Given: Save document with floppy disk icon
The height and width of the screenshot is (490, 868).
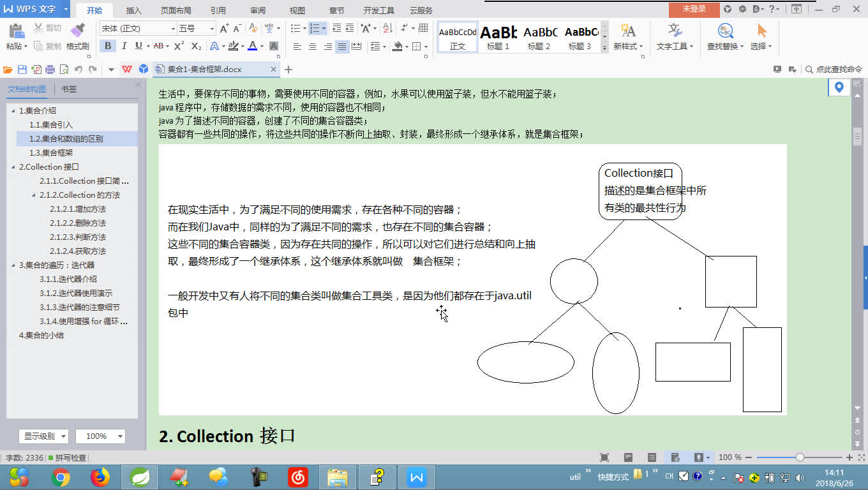Looking at the screenshot, I should point(22,70).
